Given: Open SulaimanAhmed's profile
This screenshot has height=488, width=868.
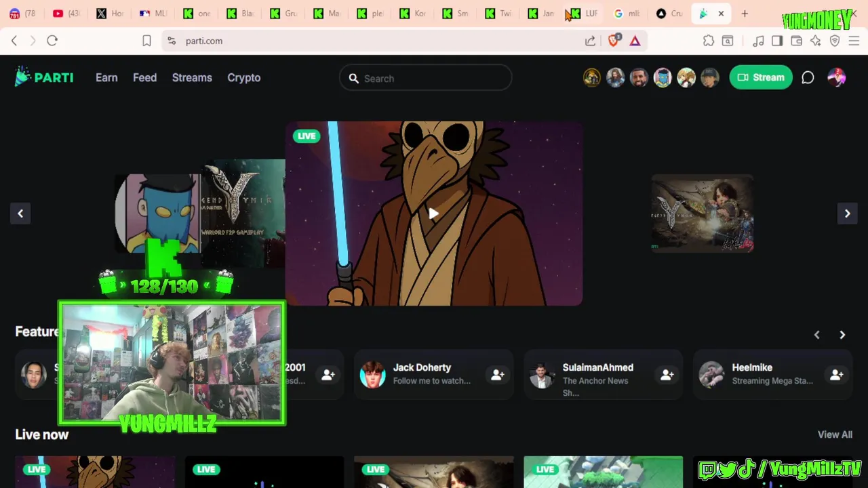Looking at the screenshot, I should point(597,367).
